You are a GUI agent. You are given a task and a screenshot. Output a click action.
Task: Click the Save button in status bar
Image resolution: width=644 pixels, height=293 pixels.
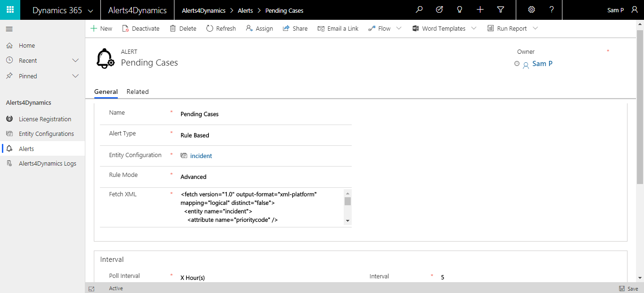click(628, 288)
